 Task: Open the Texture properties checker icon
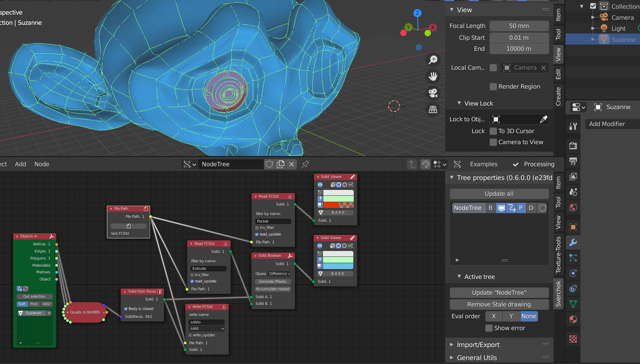[573, 339]
